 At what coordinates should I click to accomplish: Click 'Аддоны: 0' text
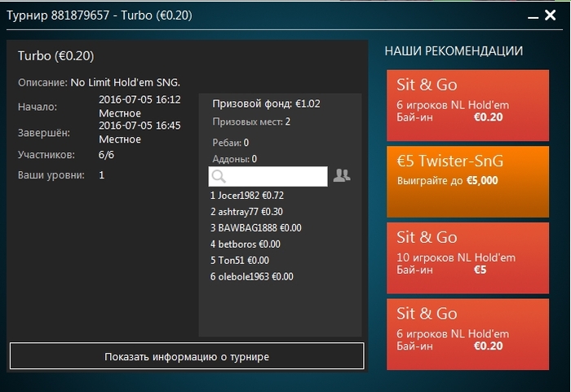click(235, 159)
